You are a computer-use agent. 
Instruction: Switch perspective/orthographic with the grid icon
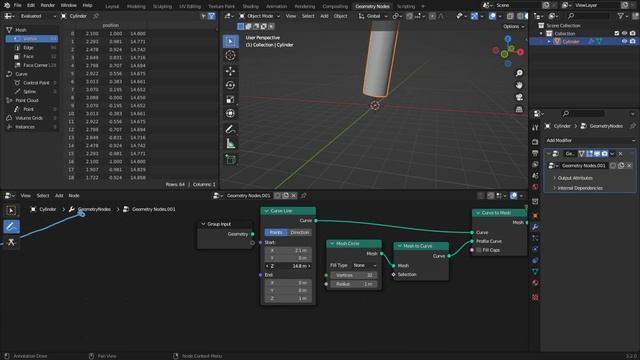click(519, 109)
